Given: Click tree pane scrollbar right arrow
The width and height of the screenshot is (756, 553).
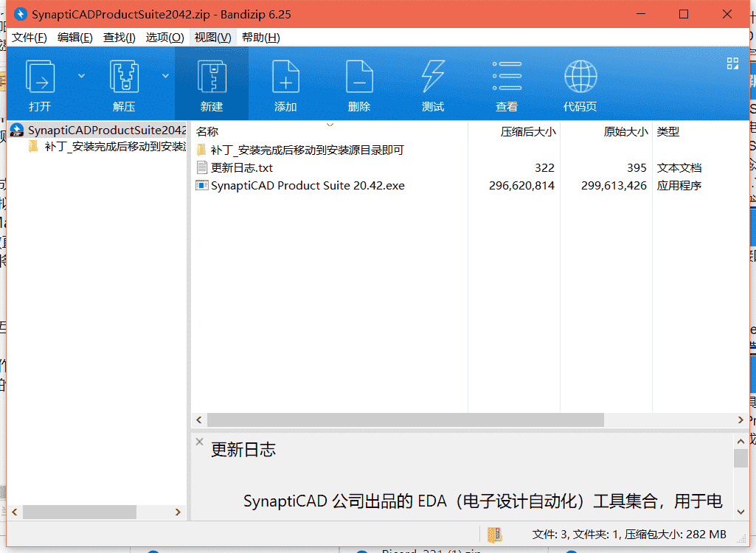Looking at the screenshot, I should [x=178, y=512].
